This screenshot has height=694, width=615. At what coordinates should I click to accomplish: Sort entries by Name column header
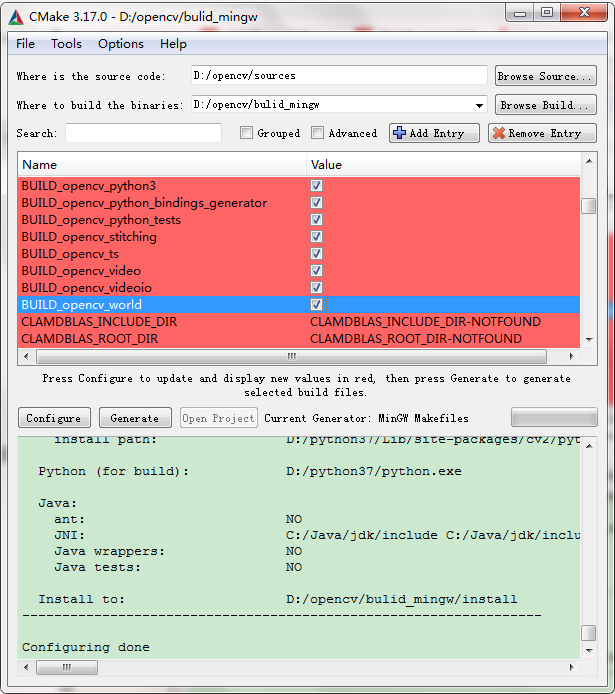click(x=162, y=165)
